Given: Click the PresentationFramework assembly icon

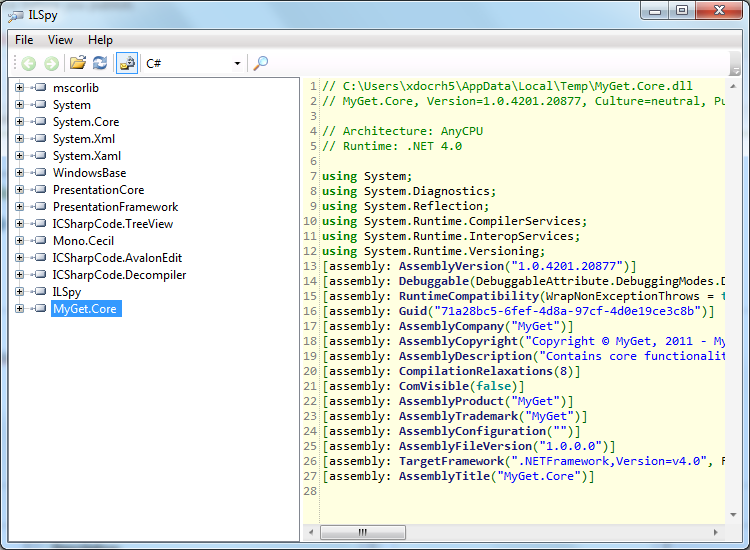Looking at the screenshot, I should [x=39, y=207].
